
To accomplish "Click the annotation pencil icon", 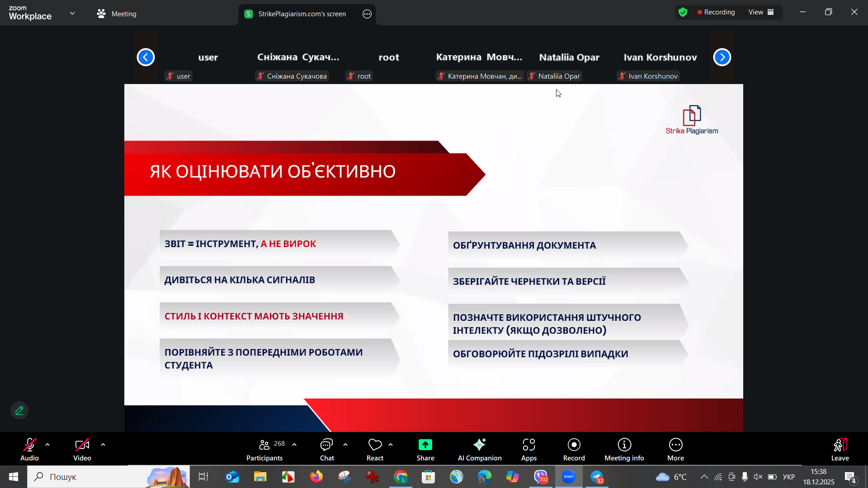I will click(x=19, y=410).
